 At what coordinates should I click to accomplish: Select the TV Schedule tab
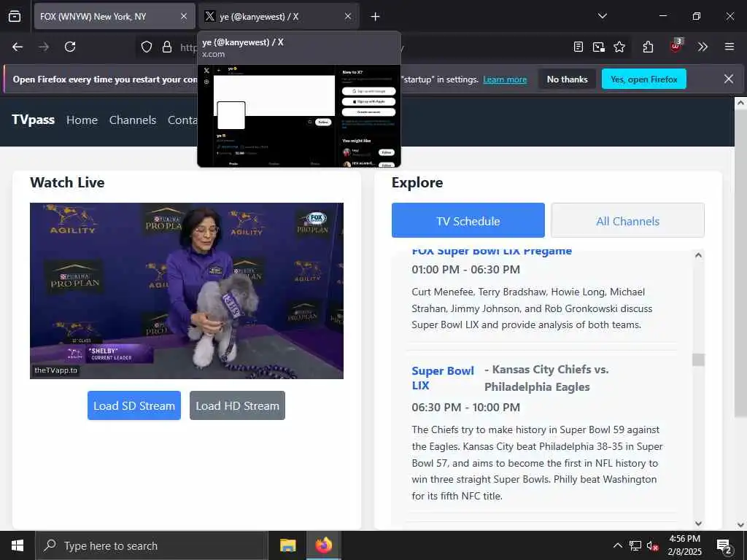click(468, 220)
